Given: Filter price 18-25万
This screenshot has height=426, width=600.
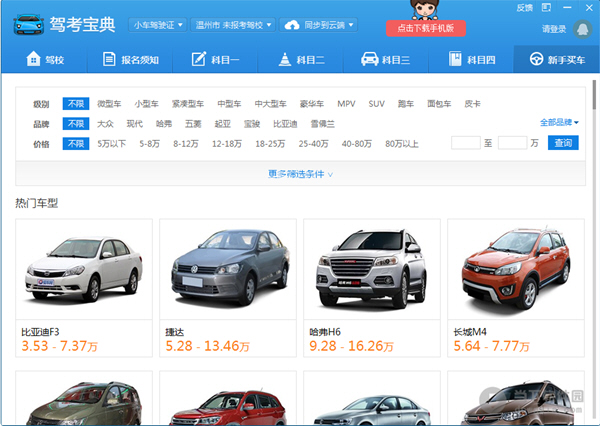Looking at the screenshot, I should click(270, 144).
